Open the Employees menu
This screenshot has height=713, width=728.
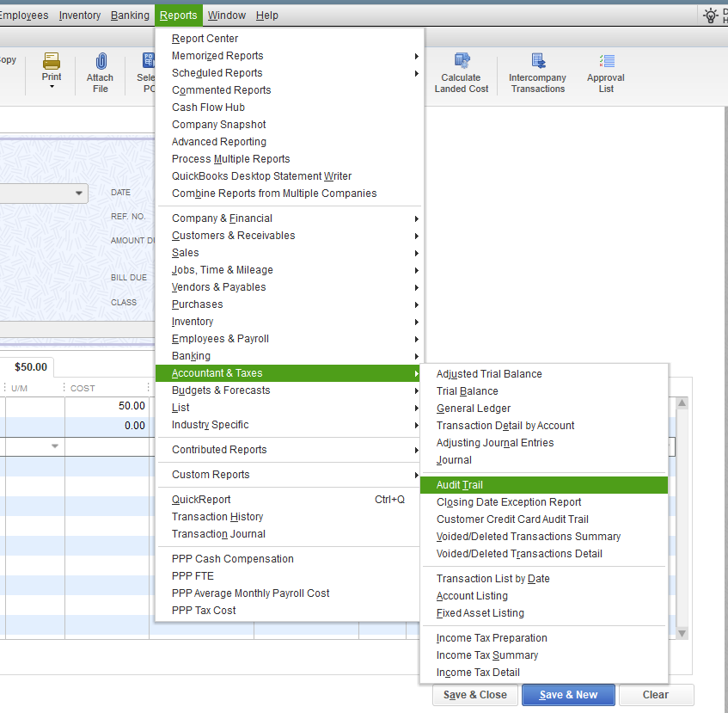tap(24, 15)
